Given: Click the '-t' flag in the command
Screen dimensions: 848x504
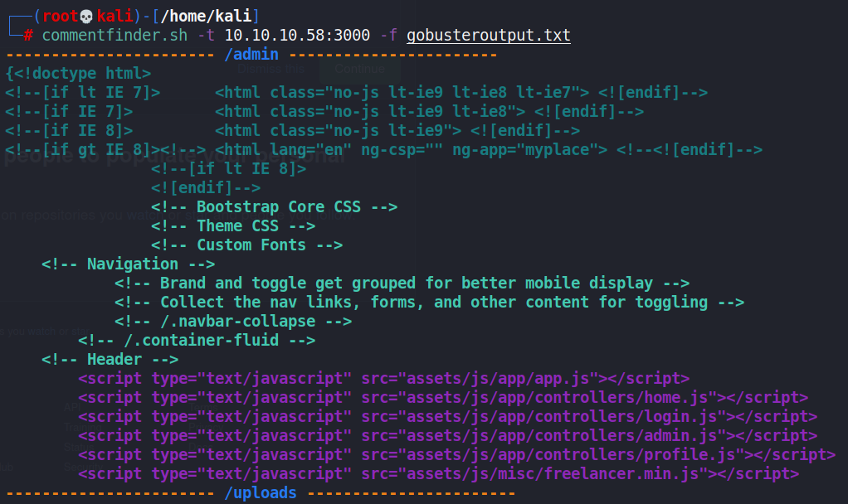Looking at the screenshot, I should pos(206,36).
